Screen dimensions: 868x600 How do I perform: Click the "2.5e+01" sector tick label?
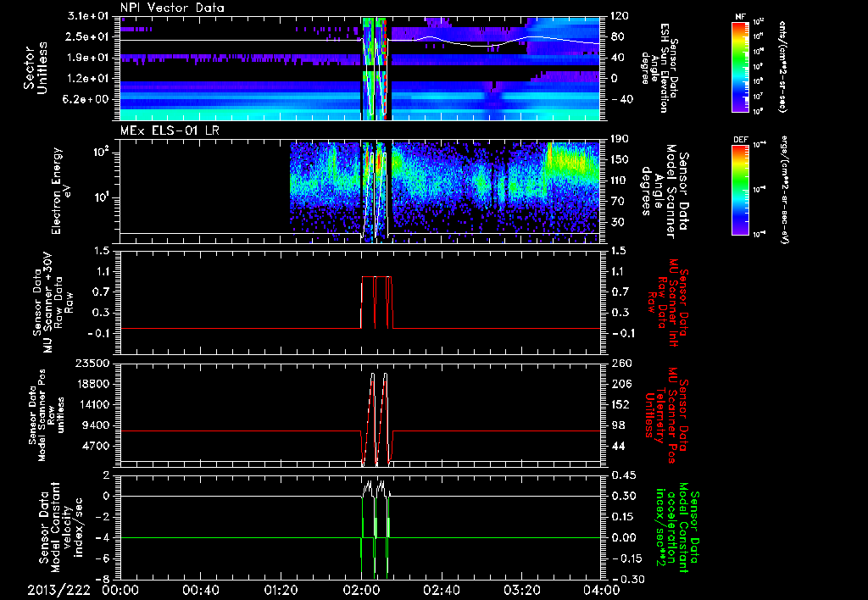[88, 37]
